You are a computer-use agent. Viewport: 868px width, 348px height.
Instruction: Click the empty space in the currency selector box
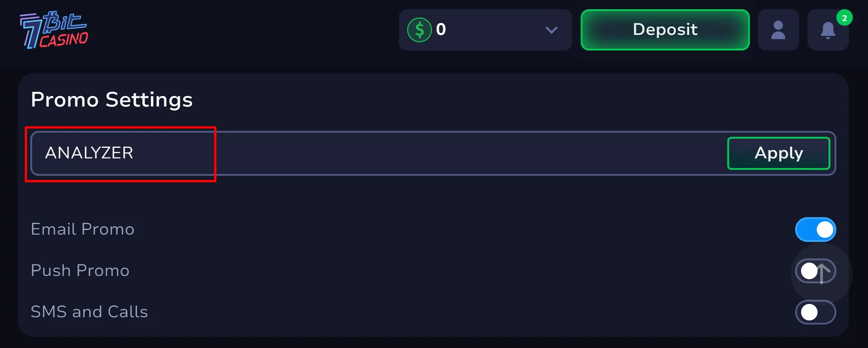[x=495, y=30]
